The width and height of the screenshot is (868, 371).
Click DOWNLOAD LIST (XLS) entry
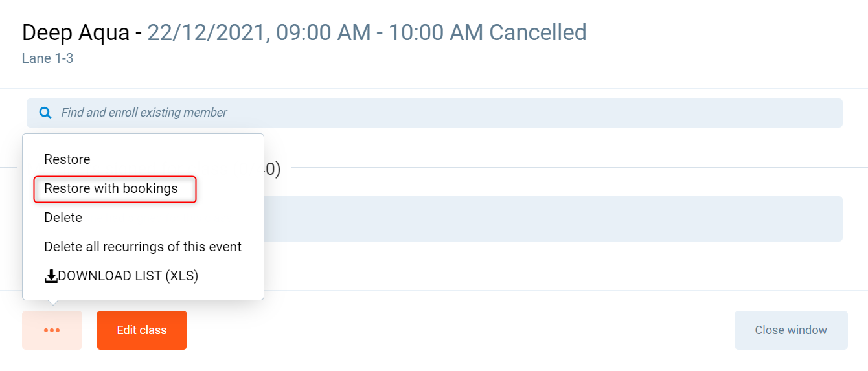click(x=128, y=276)
